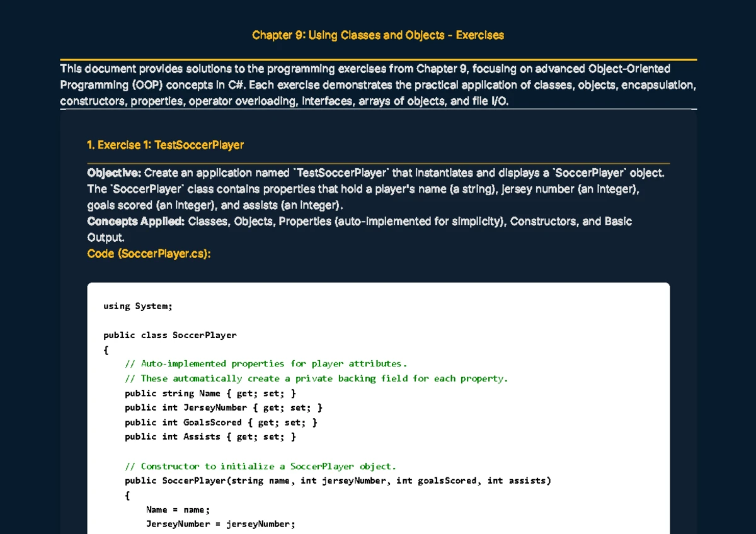
Task: Click the opening brace below the class declaration
Action: coord(106,349)
